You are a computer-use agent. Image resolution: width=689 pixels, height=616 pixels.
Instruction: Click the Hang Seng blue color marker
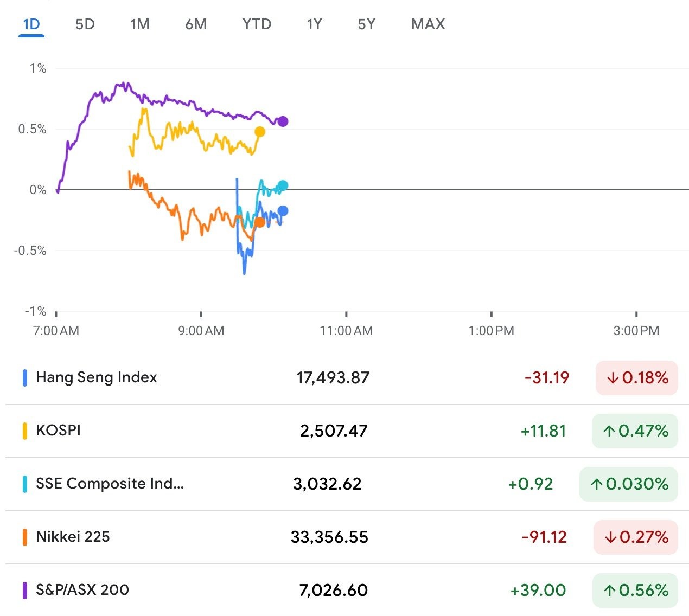pyautogui.click(x=25, y=378)
